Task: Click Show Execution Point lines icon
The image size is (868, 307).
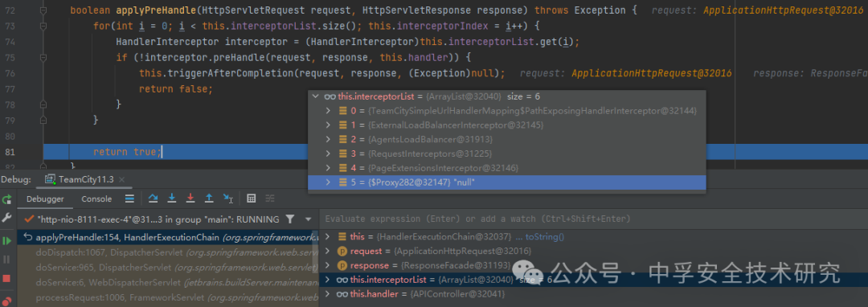Action: (x=129, y=199)
